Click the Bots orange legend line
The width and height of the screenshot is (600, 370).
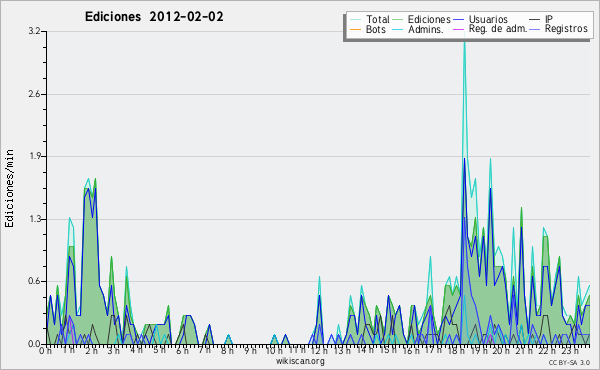click(x=355, y=29)
